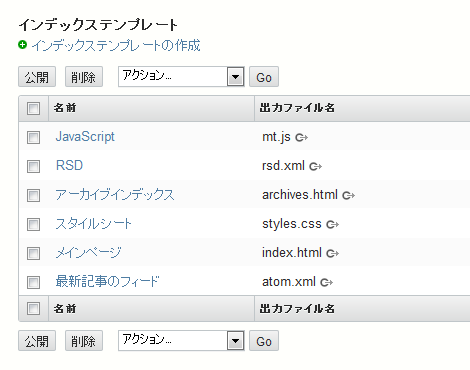Viewport: 470px width, 370px height.
Task: Check the JavaScript template checkbox
Action: point(33,137)
